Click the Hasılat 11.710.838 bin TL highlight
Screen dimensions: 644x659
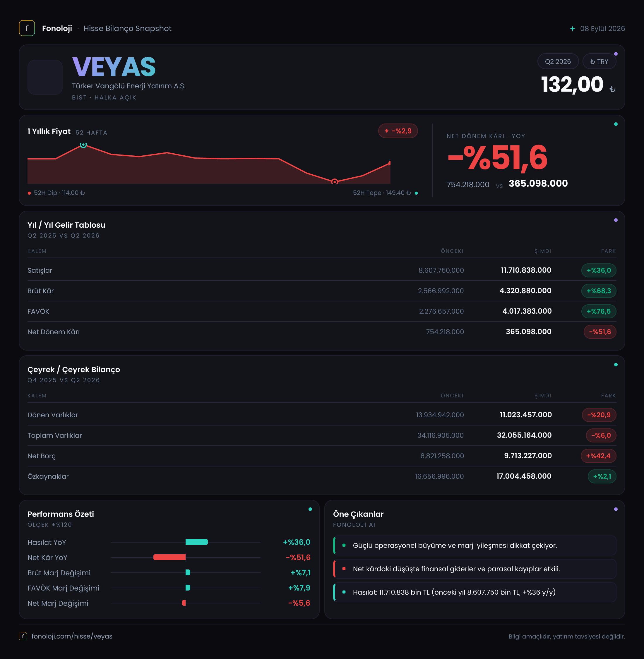point(475,592)
